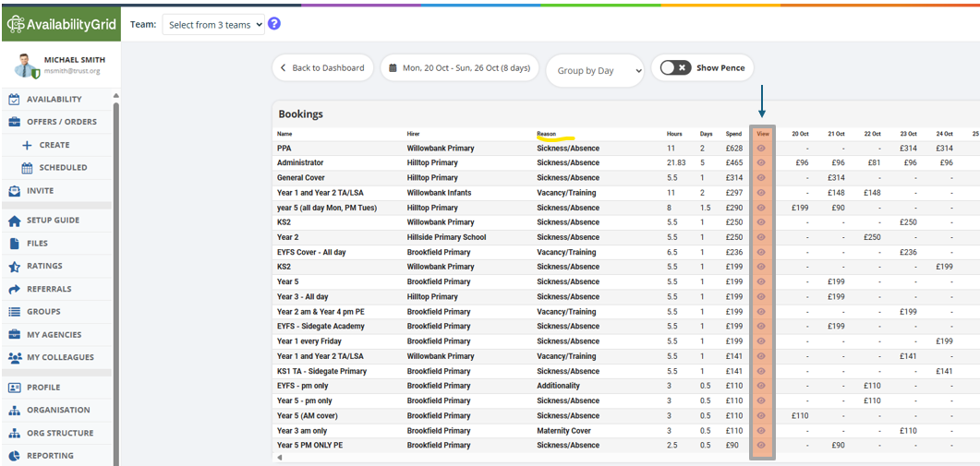View Year 2 am & Year 4 pm PE booking

[761, 311]
